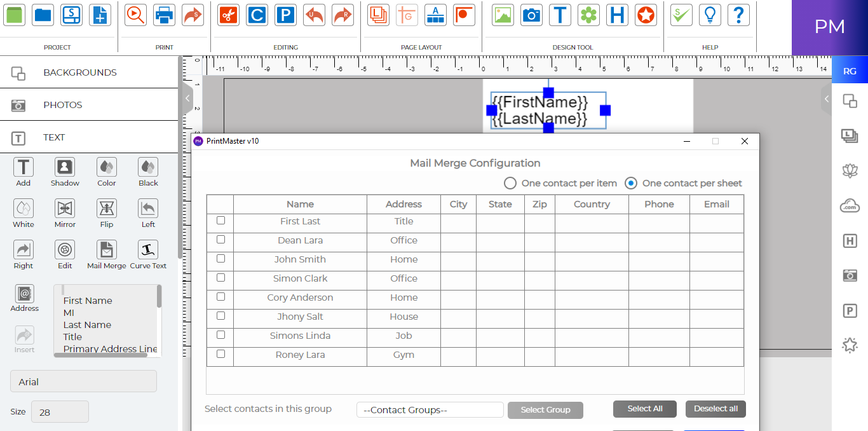This screenshot has width=868, height=431.
Task: Click the PM logo button
Action: point(830,27)
